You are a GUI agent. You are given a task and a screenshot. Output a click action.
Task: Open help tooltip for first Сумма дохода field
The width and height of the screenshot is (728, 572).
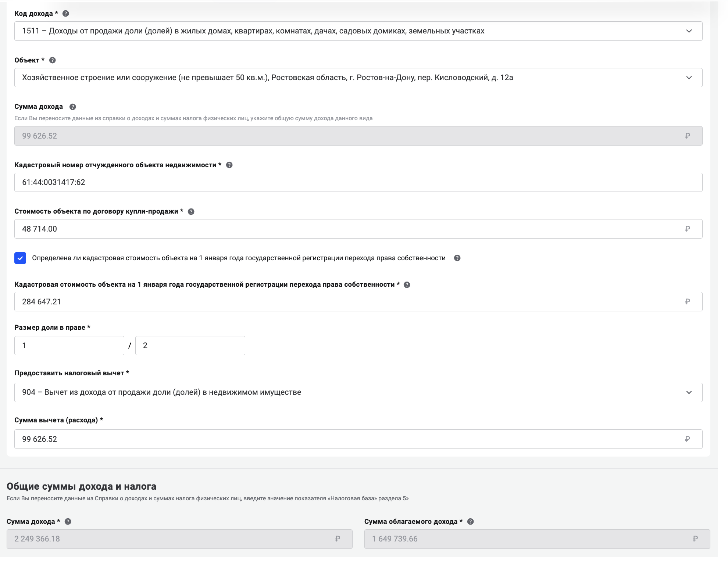point(73,107)
